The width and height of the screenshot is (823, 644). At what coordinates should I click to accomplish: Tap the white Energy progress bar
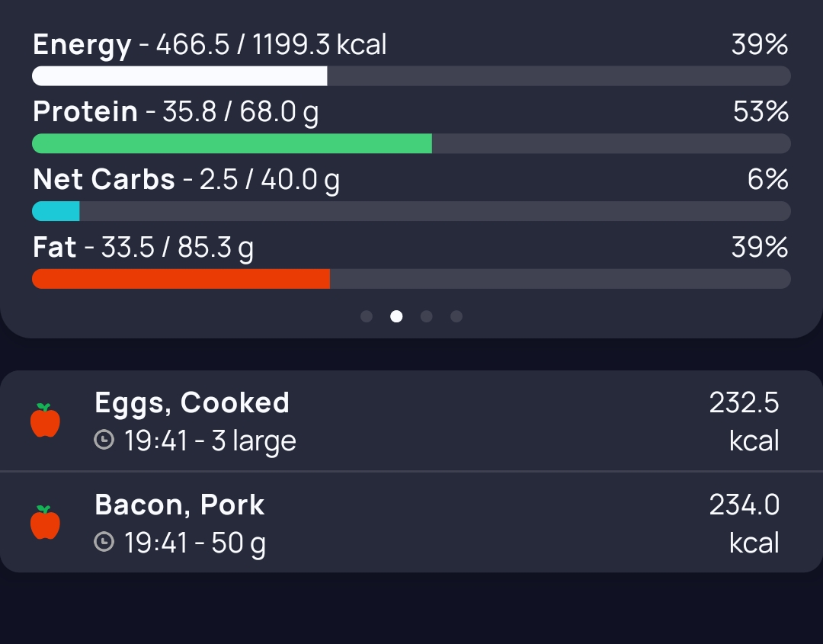(x=180, y=76)
